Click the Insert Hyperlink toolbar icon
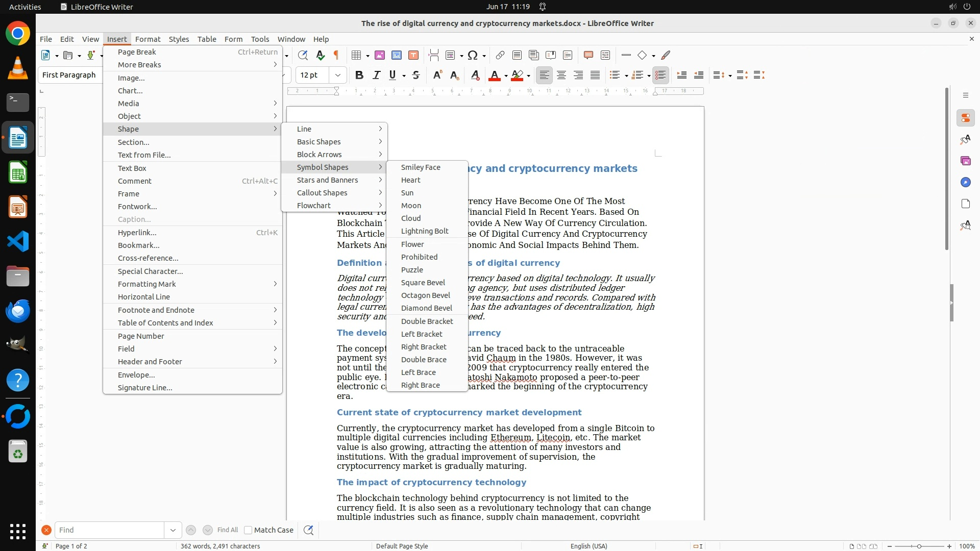Viewport: 980px width, 551px height. [500, 55]
